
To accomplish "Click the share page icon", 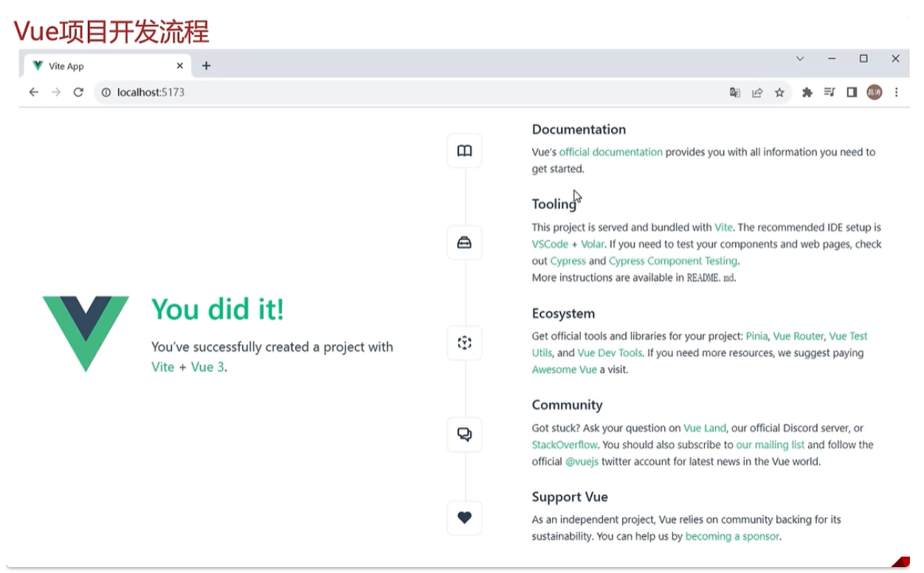I will pos(757,92).
